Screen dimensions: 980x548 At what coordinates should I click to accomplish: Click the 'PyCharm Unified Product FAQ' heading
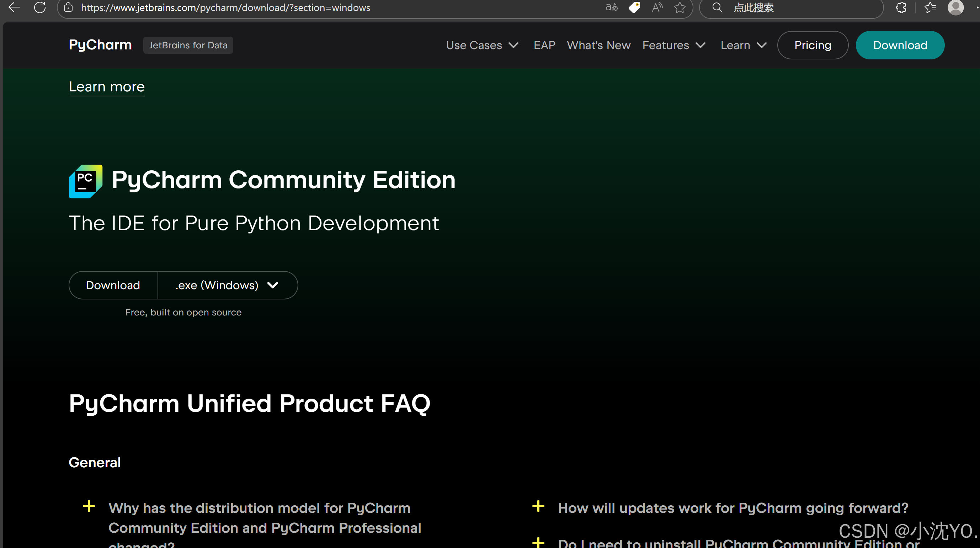click(250, 403)
